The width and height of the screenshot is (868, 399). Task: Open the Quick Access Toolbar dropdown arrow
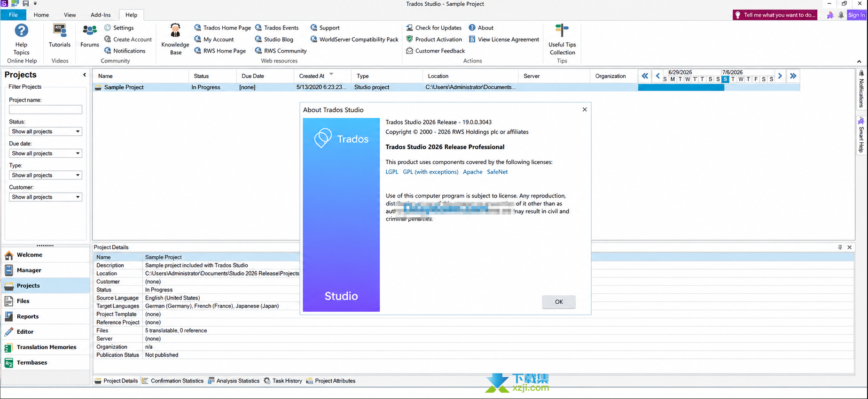pyautogui.click(x=35, y=4)
